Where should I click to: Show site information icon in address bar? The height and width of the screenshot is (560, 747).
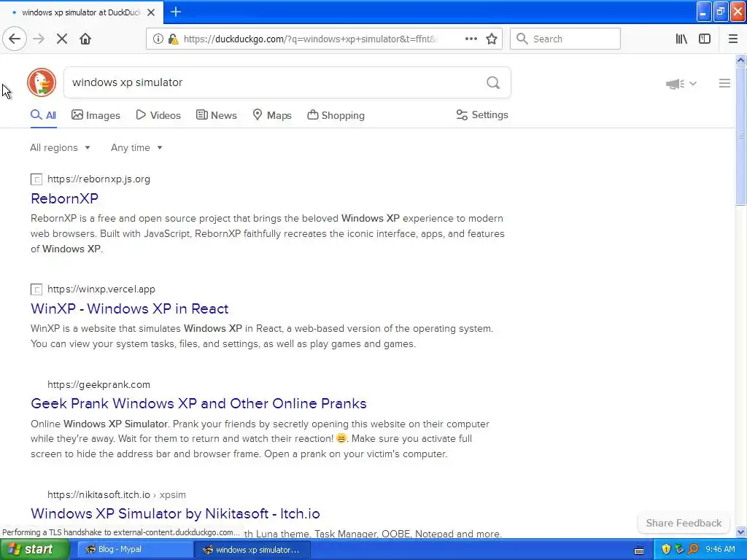pos(158,39)
